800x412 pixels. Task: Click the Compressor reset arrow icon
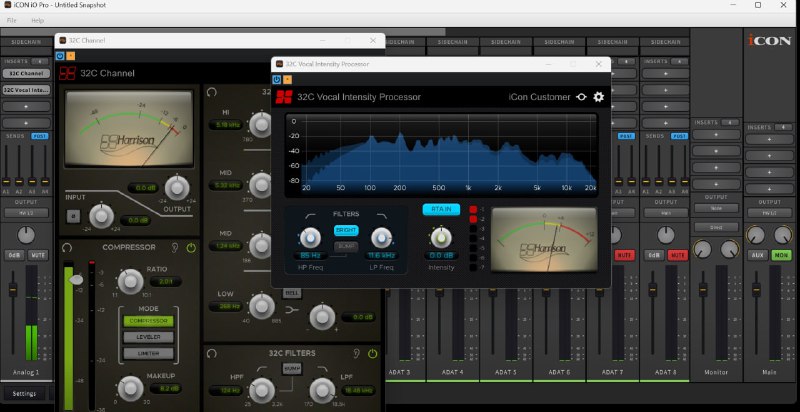tap(66, 247)
